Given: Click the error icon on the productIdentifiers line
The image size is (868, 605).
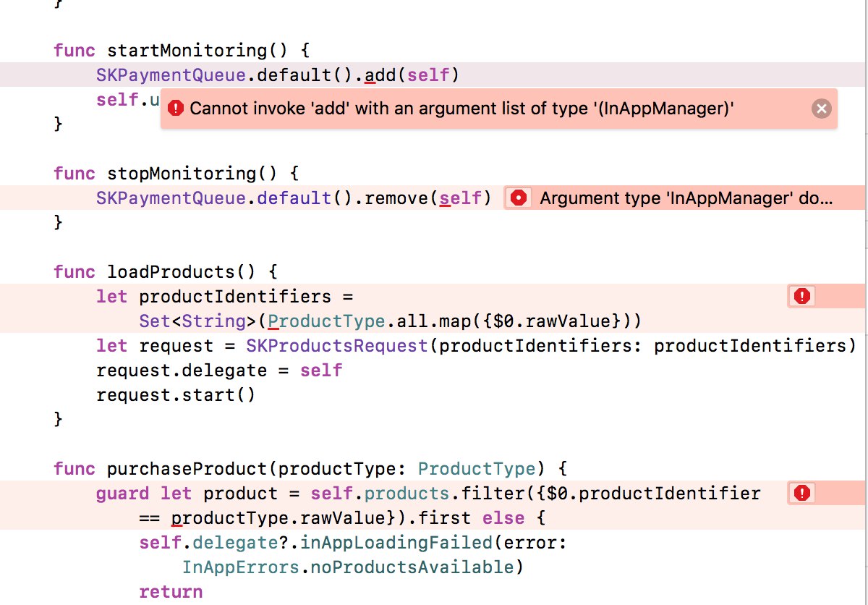Looking at the screenshot, I should click(x=801, y=296).
